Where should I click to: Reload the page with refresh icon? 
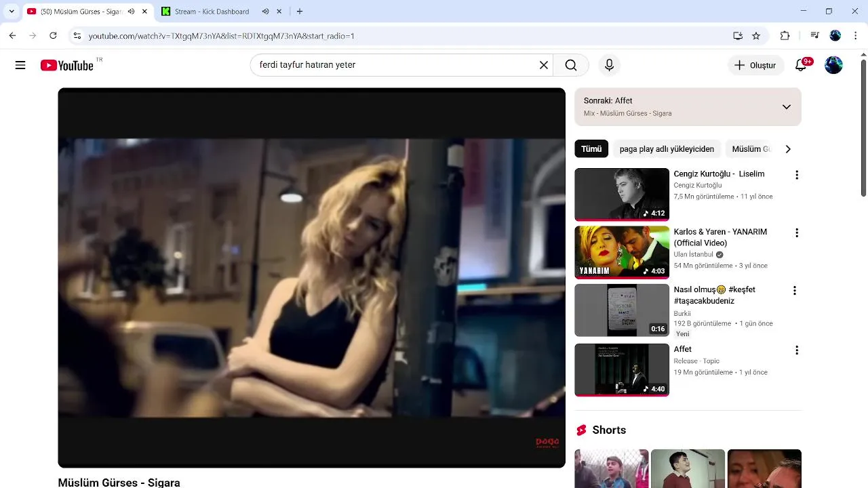(x=53, y=36)
